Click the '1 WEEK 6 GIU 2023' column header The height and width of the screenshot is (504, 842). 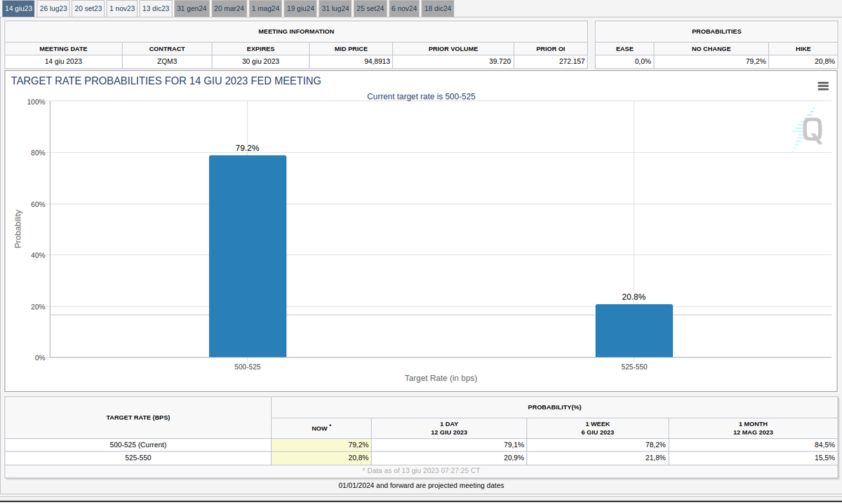[x=599, y=428]
